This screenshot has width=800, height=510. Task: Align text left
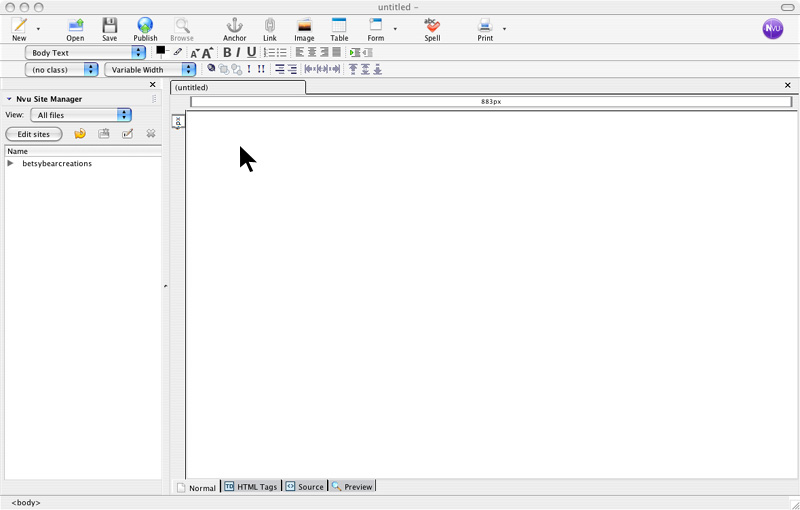[x=300, y=52]
